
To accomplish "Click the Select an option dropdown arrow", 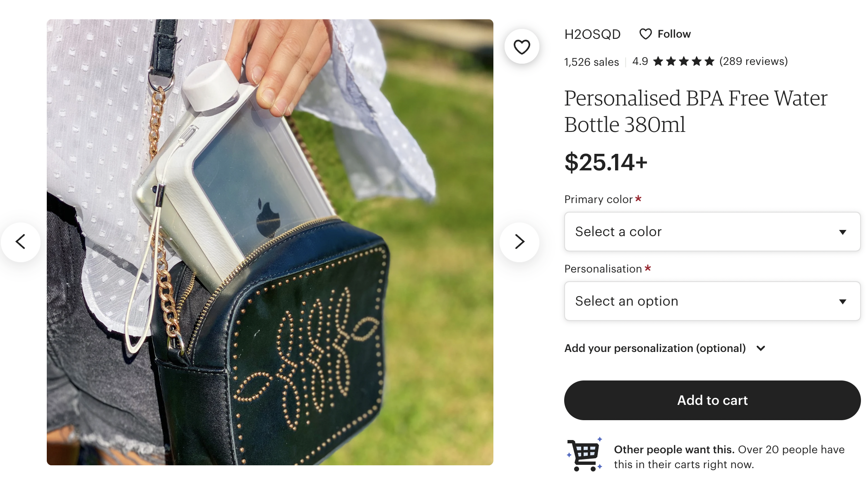I will [x=842, y=301].
